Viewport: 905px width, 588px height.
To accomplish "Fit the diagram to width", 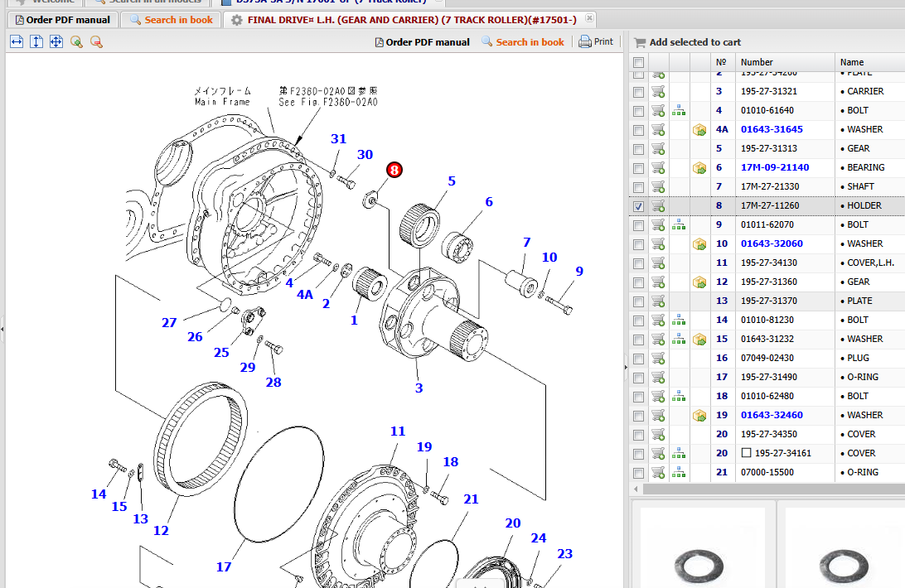I will (17, 41).
